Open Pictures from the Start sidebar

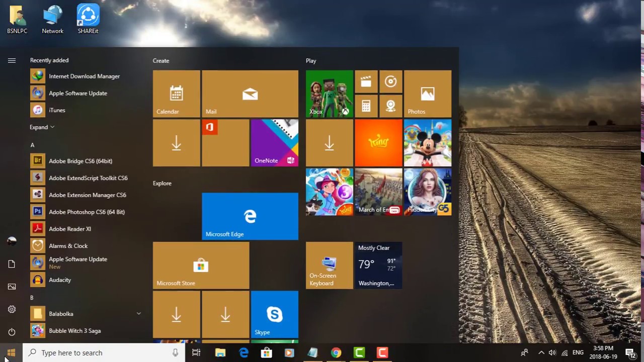tap(12, 287)
